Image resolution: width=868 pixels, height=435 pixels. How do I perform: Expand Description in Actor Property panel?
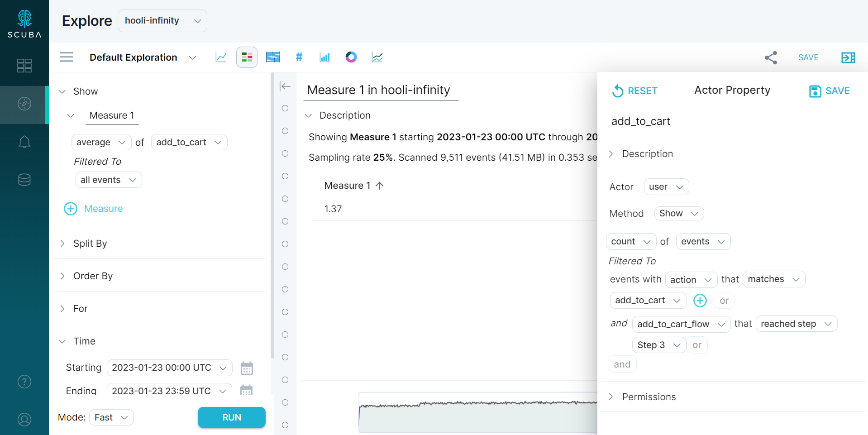[x=611, y=154]
